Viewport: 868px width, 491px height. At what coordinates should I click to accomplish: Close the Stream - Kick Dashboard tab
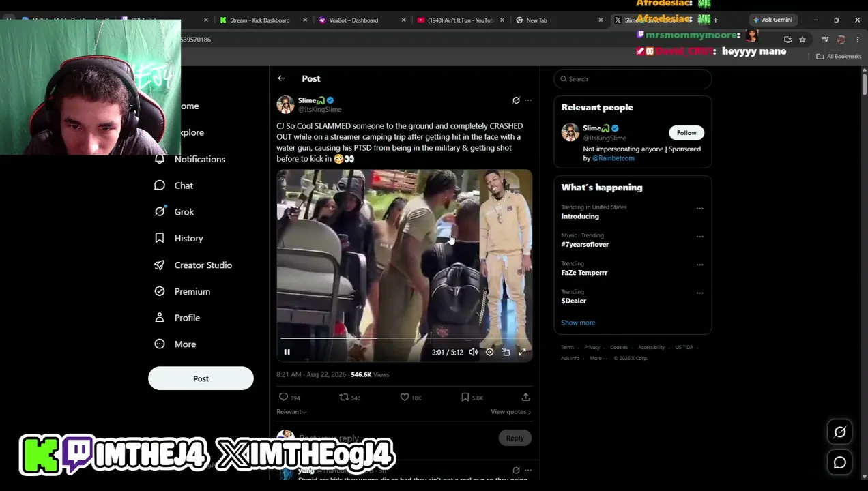click(305, 20)
